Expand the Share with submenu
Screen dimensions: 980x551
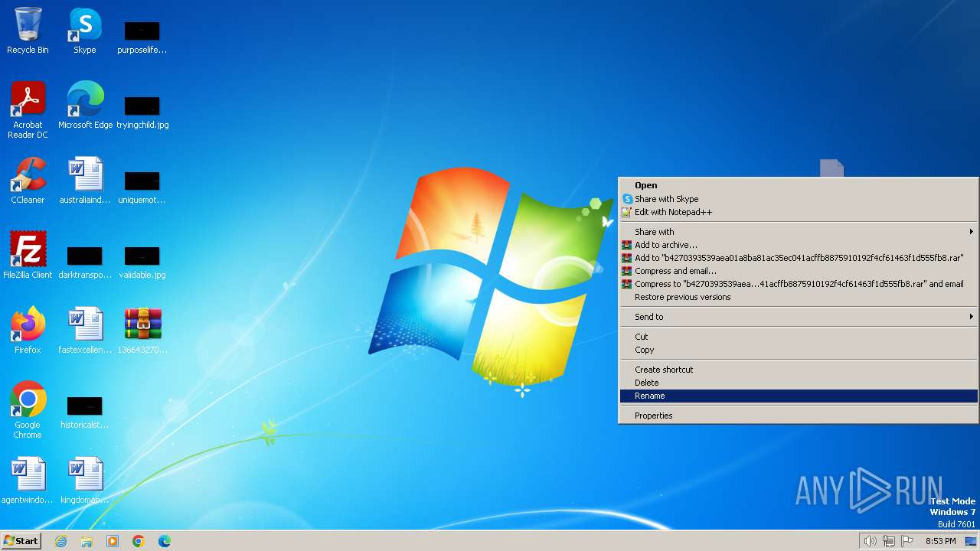(799, 232)
